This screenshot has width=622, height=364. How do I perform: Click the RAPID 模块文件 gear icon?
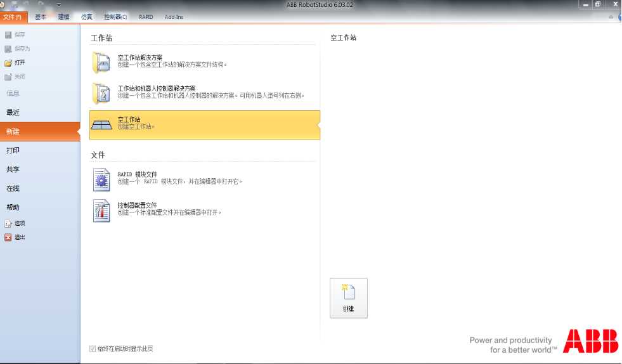point(101,179)
